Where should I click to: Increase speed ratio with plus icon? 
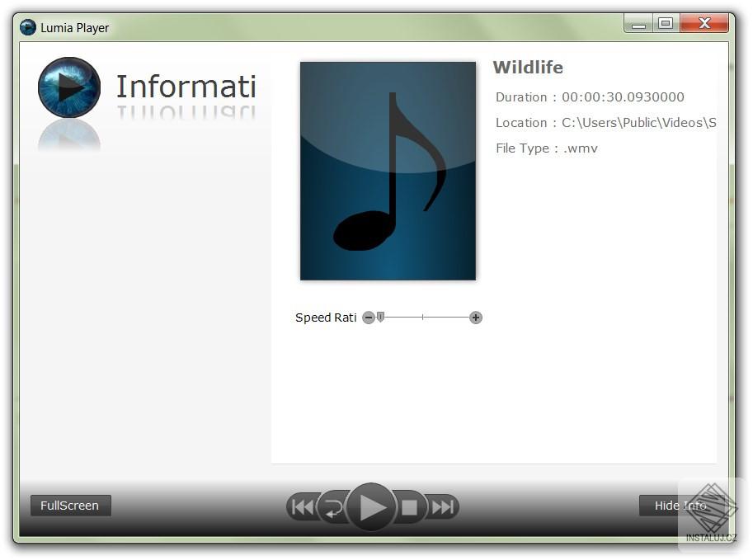(475, 318)
